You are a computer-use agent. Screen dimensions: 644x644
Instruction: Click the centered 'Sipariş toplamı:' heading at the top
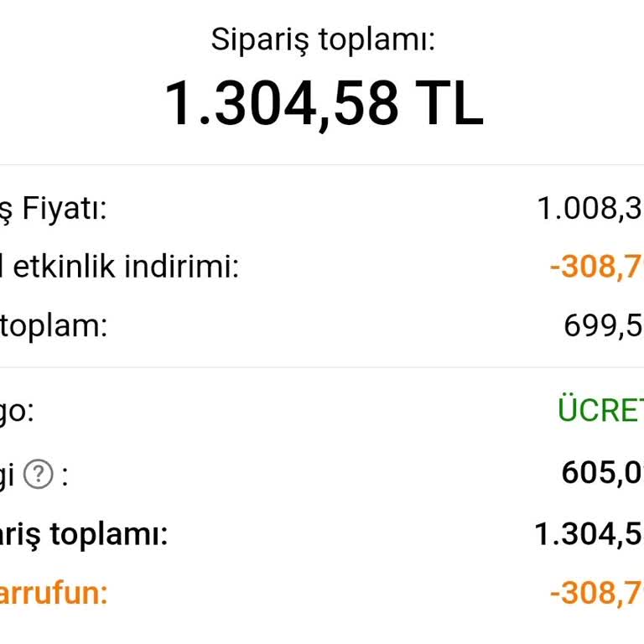pos(323,39)
